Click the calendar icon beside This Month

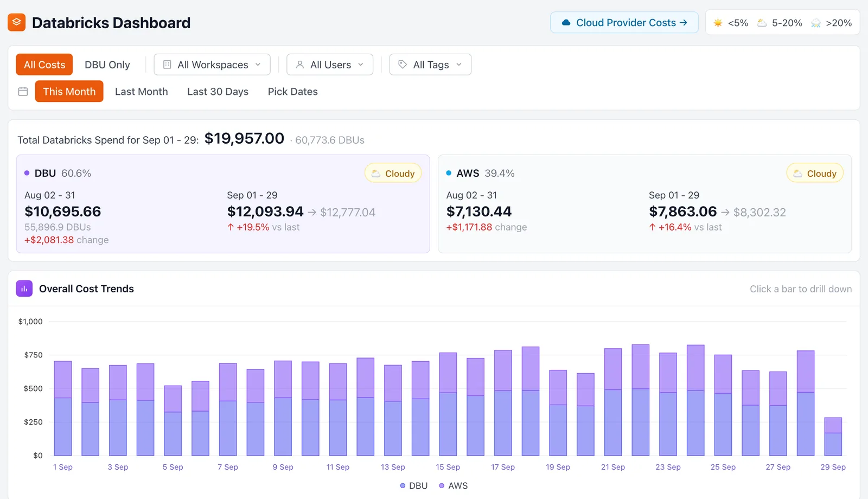pyautogui.click(x=23, y=92)
